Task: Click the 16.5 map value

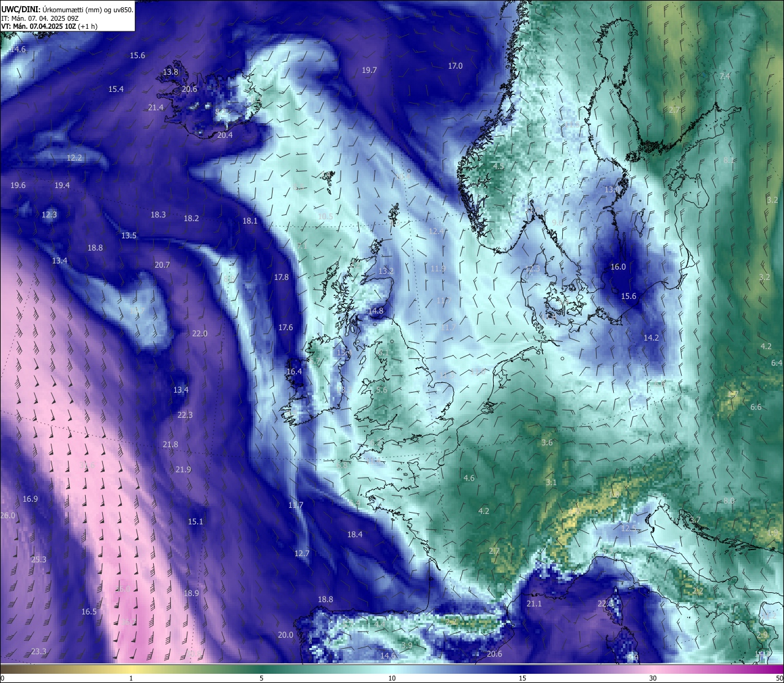Action: pos(89,612)
